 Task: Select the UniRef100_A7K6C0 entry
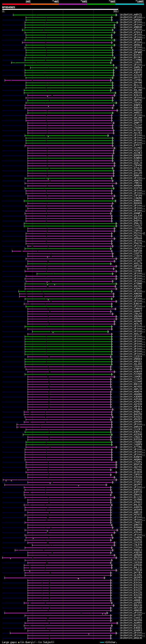131,502
